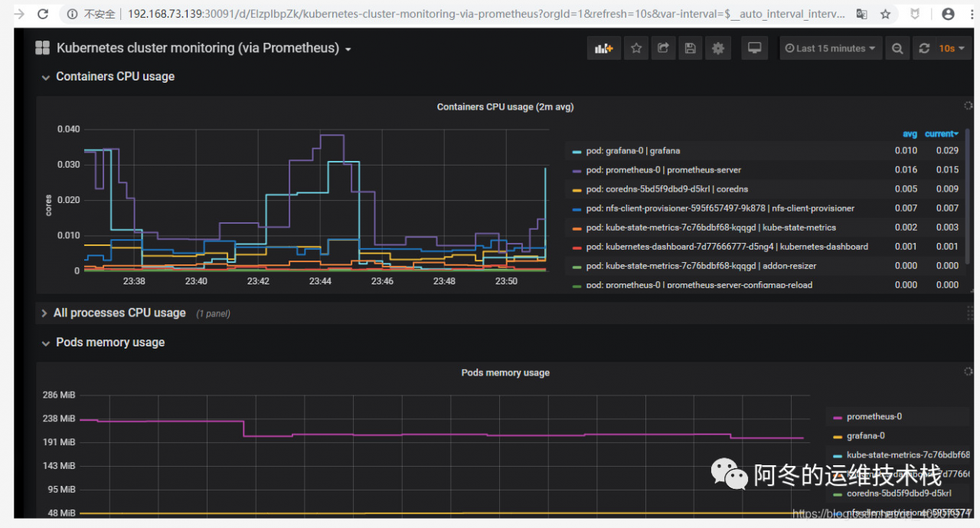
Task: Click the site security info icon
Action: 73,14
